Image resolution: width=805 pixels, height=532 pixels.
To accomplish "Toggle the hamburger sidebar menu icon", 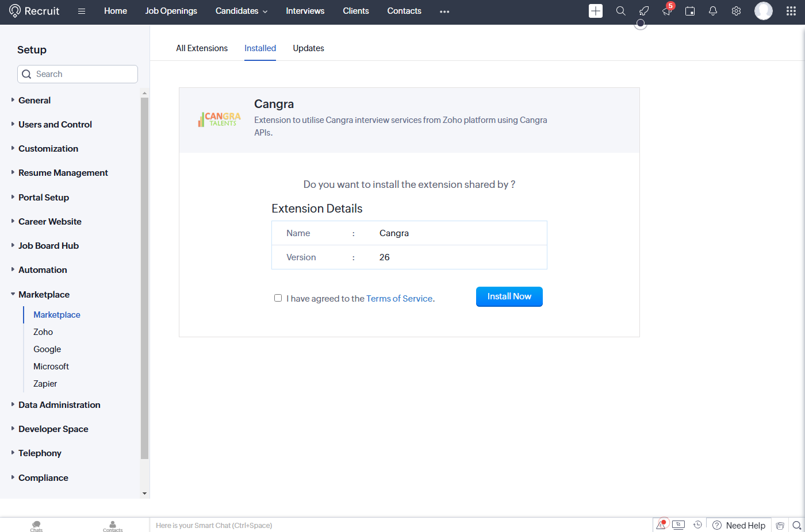I will 82,11.
